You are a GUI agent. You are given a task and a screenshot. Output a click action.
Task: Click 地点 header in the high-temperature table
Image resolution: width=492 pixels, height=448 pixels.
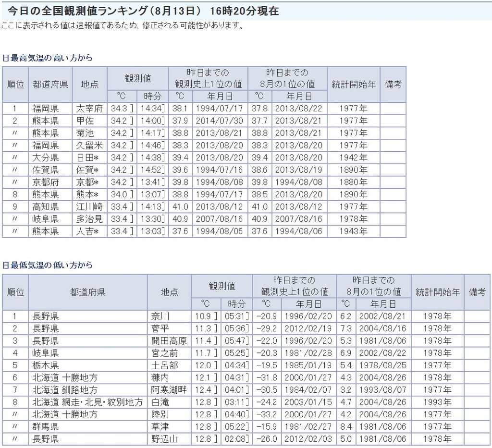click(x=89, y=84)
